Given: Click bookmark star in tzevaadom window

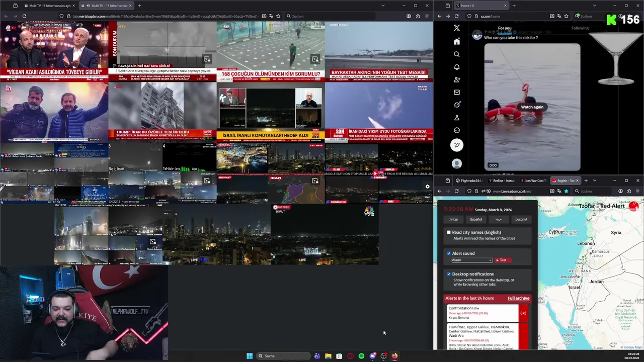Looking at the screenshot, I should 566,191.
